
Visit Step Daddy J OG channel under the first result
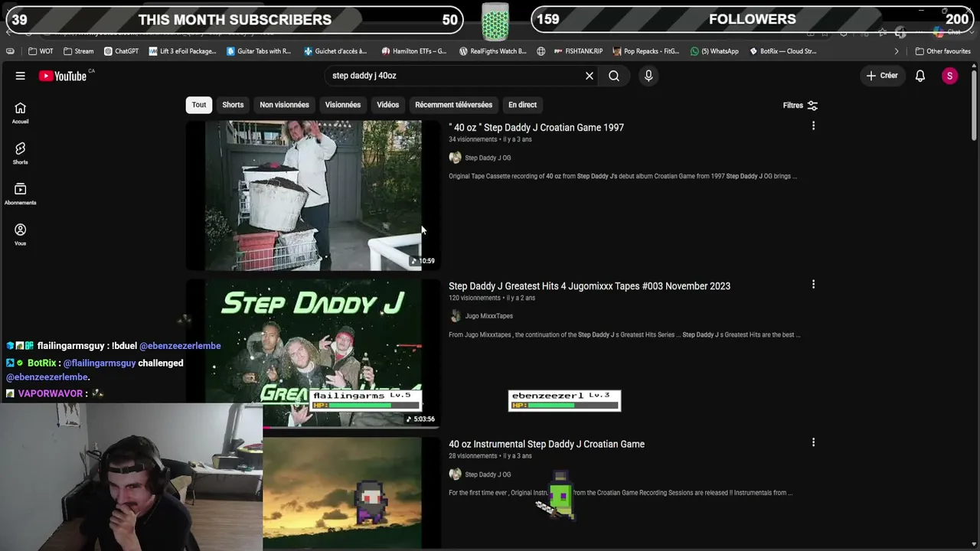click(488, 158)
